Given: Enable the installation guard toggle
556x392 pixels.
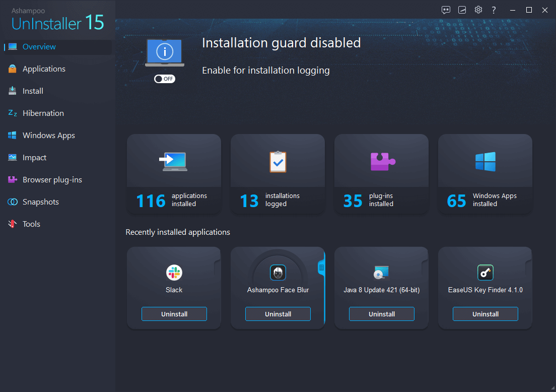Looking at the screenshot, I should (x=165, y=79).
